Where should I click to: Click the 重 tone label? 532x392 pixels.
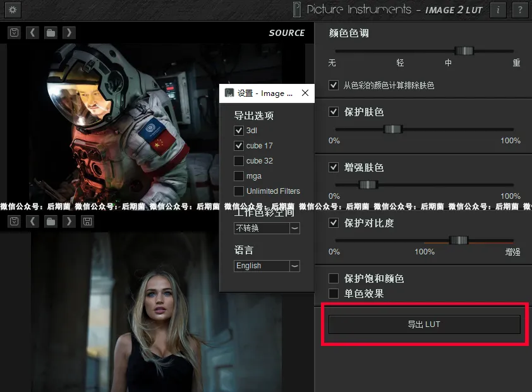(x=516, y=62)
